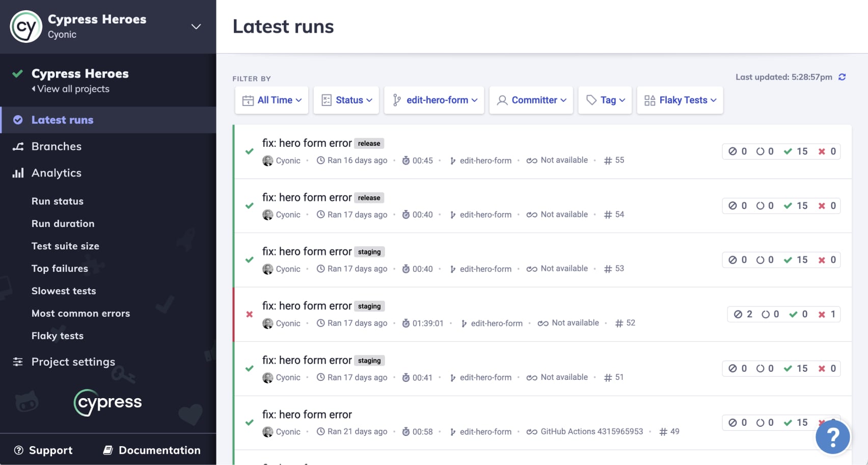Open the Status filter dropdown

point(346,100)
